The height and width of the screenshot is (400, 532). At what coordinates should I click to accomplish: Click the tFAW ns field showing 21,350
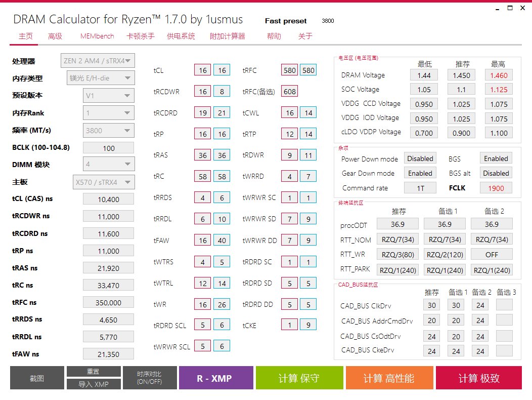[x=109, y=354]
